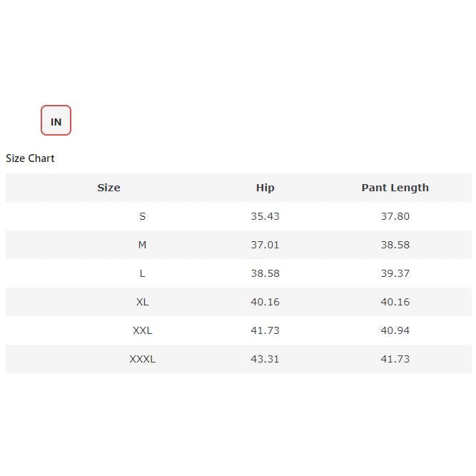Click the hip value in the L row
Screen dimensions: 476x476
265,273
